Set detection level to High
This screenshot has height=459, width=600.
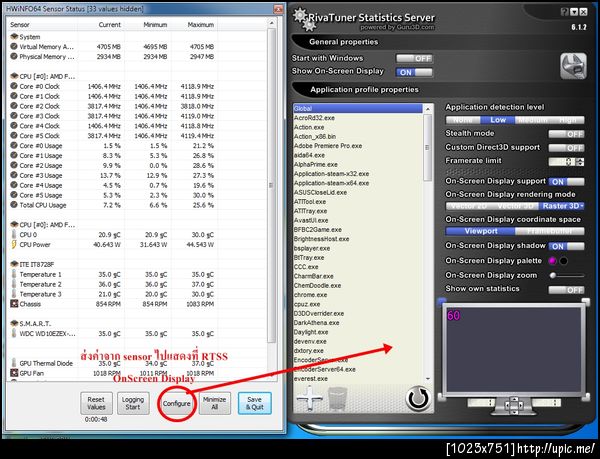pyautogui.click(x=567, y=120)
